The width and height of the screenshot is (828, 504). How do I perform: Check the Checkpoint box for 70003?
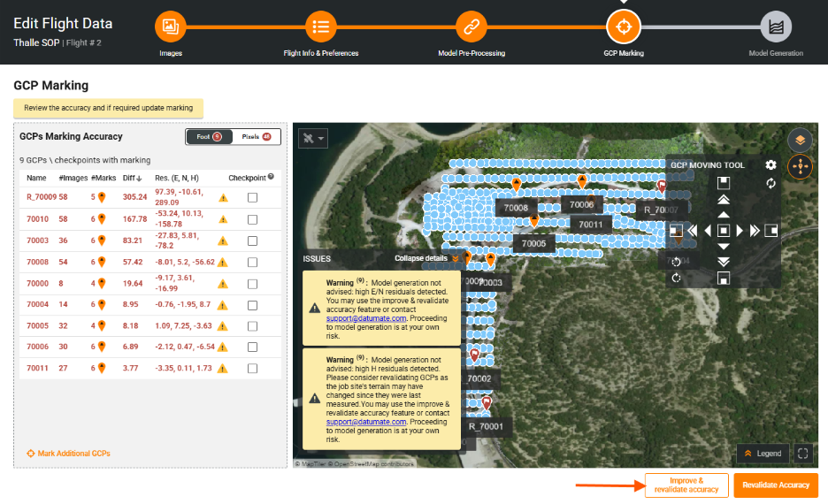point(253,240)
